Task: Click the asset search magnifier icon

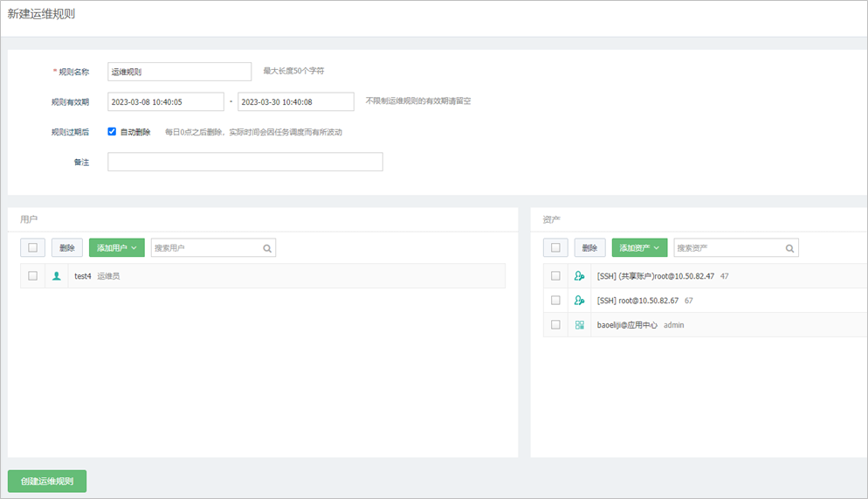Action: tap(789, 248)
